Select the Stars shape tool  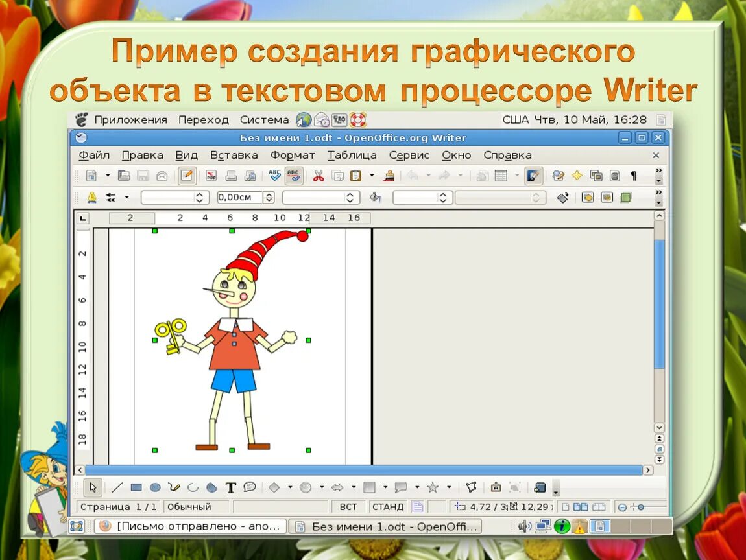433,487
